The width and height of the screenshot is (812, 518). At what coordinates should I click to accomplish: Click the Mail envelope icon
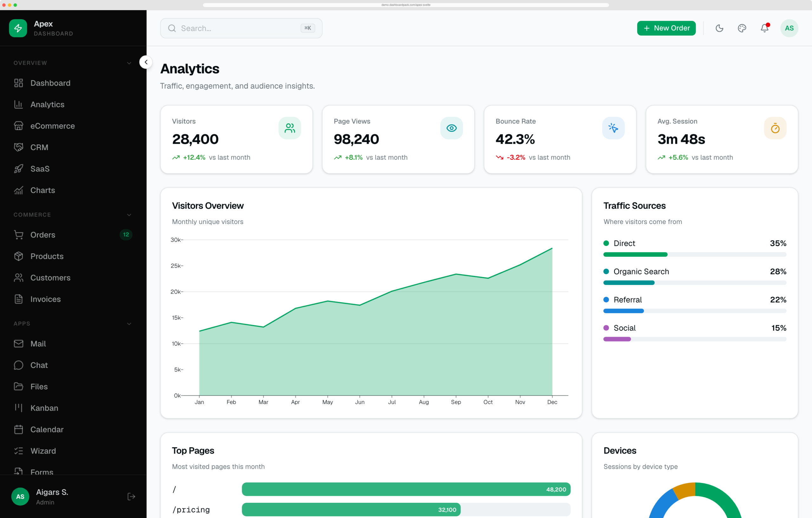tap(18, 344)
